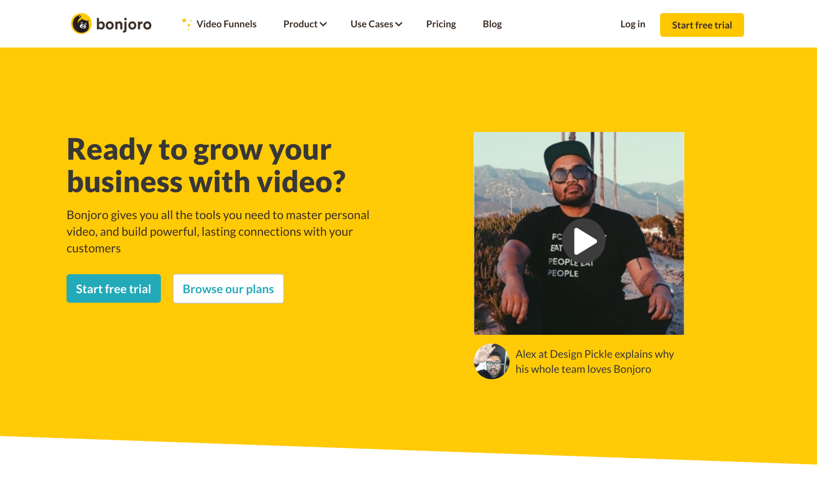Click the Alex at Design Pickle caption

click(x=594, y=361)
